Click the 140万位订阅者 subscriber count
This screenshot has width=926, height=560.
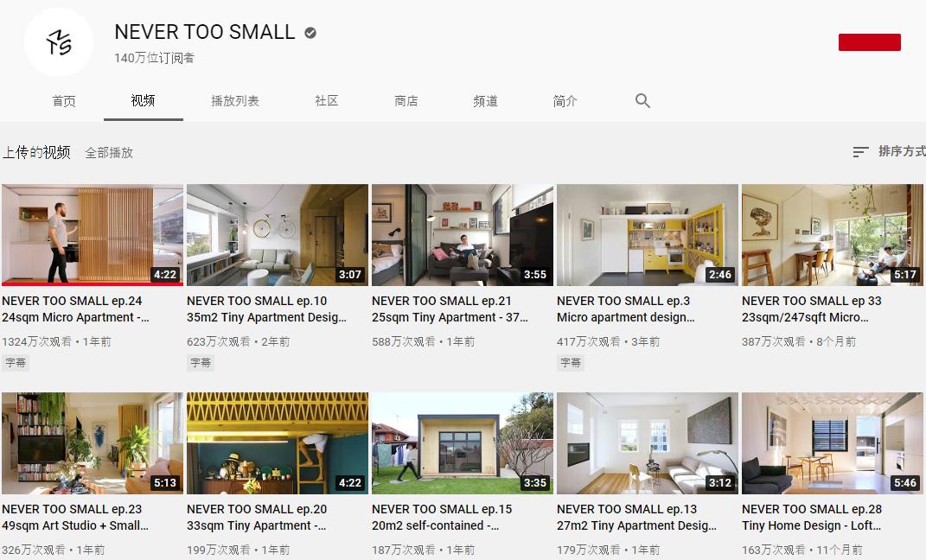click(154, 58)
